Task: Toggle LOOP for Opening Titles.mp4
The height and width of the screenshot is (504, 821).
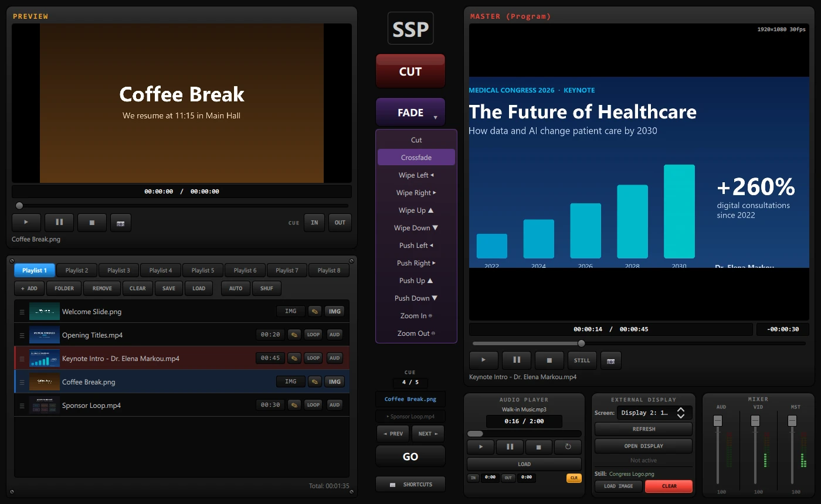Action: pyautogui.click(x=313, y=335)
